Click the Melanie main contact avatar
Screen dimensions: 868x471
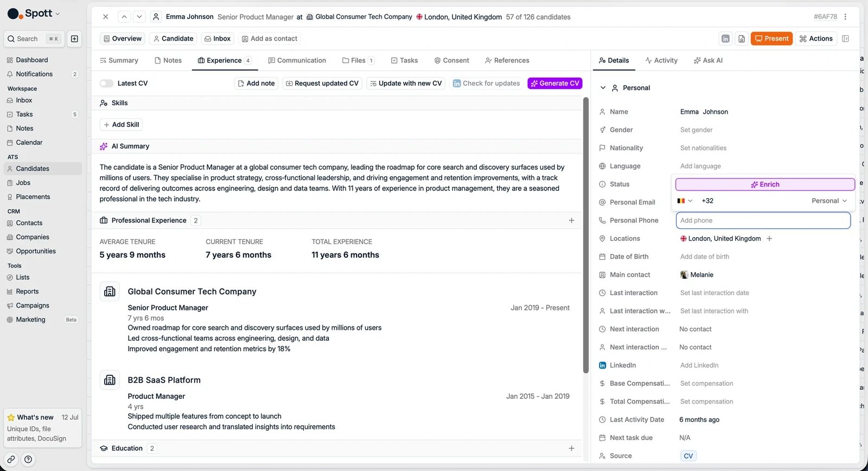pyautogui.click(x=684, y=275)
